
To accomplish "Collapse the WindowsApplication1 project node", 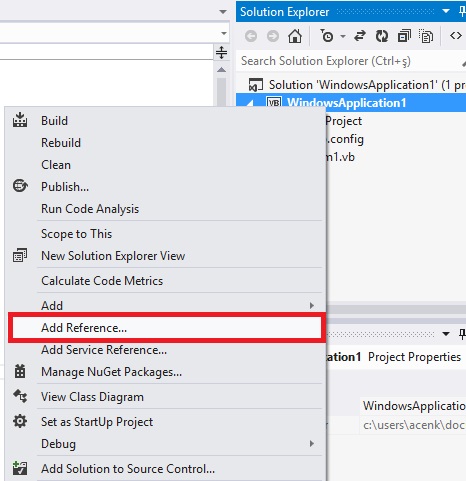I will (x=250, y=103).
